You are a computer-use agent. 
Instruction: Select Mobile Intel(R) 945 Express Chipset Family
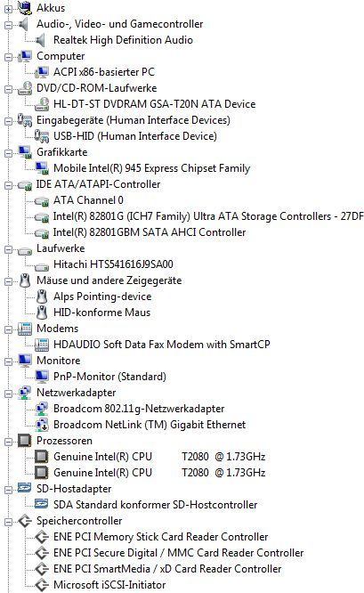(151, 168)
